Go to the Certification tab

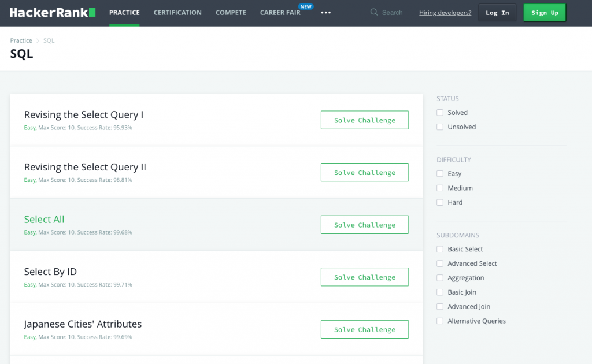click(x=177, y=13)
